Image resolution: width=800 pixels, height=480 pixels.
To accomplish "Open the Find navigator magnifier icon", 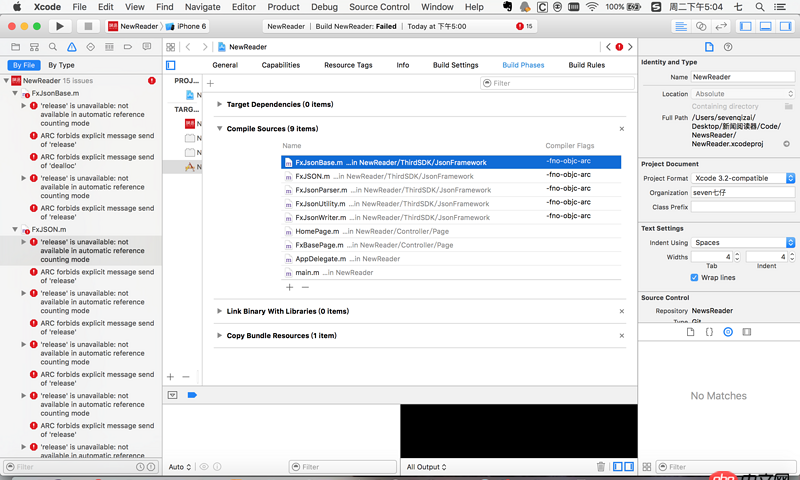I will [x=53, y=47].
